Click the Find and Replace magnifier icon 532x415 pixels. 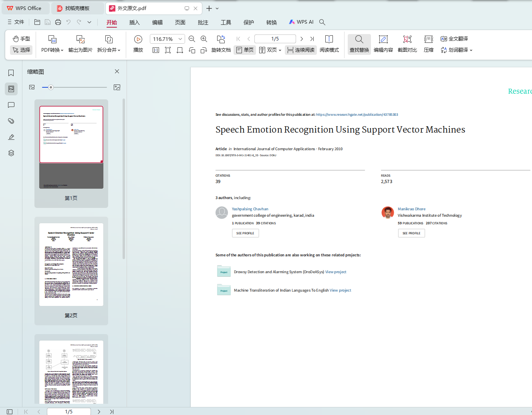[359, 39]
